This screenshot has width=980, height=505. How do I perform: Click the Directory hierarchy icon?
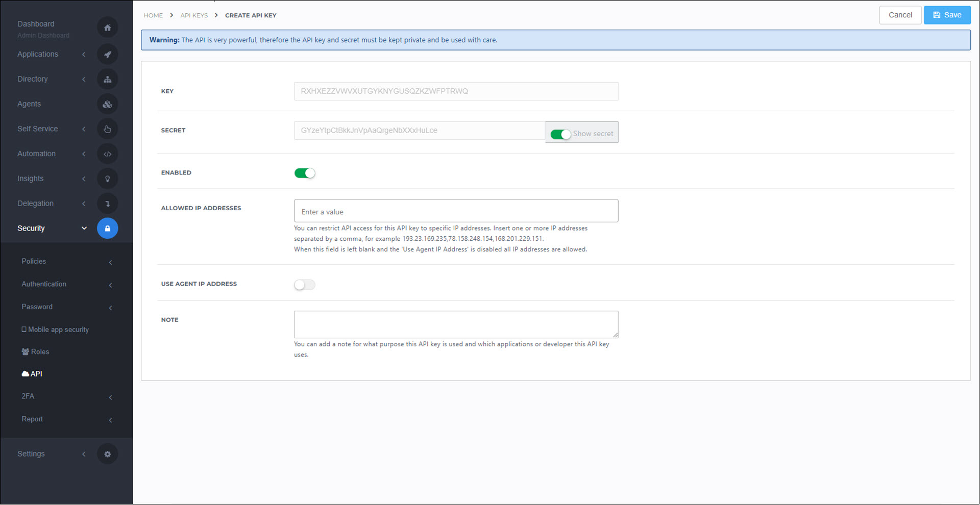[107, 79]
